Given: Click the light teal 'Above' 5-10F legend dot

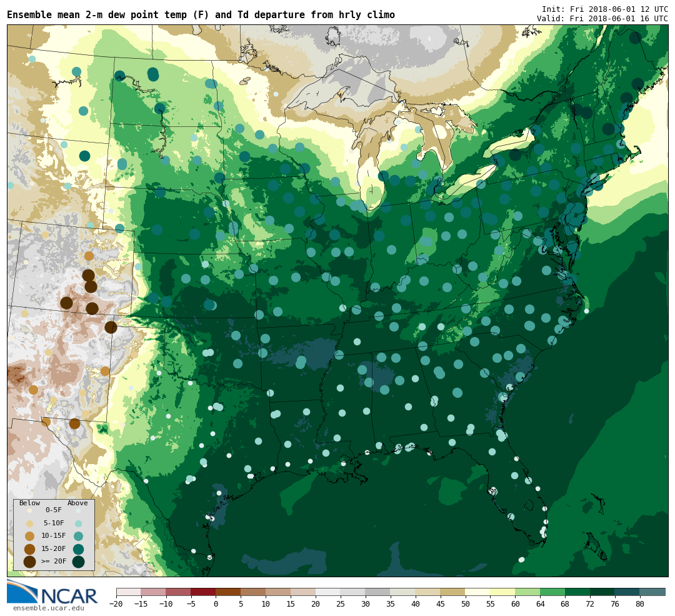Looking at the screenshot, I should pyautogui.click(x=78, y=523).
